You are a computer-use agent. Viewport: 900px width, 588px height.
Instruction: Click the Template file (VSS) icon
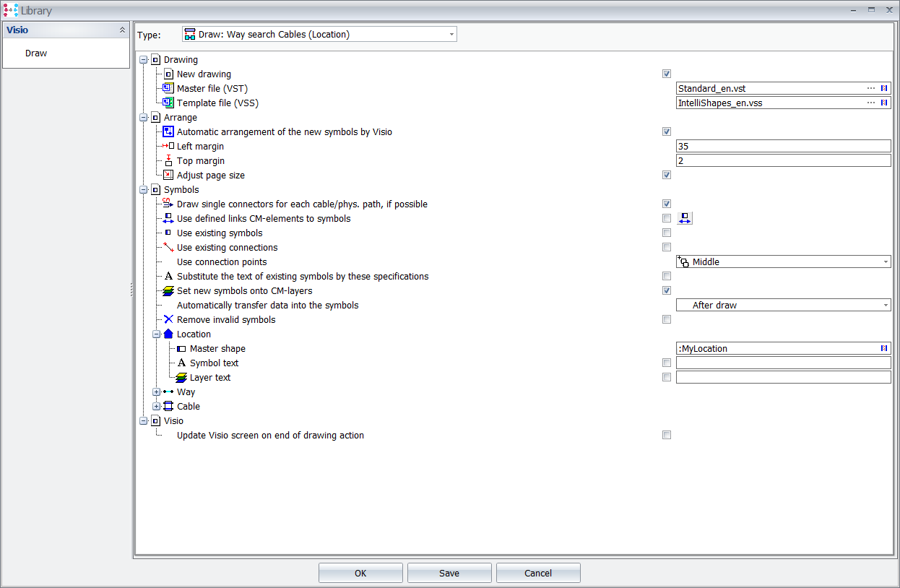pyautogui.click(x=168, y=103)
